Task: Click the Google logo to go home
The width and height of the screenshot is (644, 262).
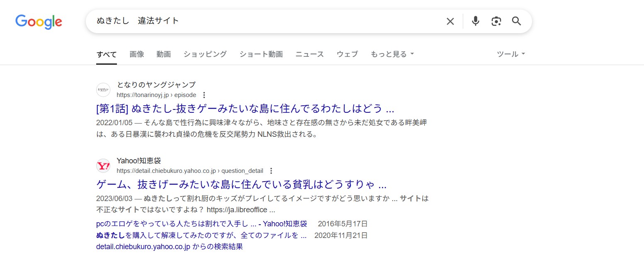Action: (x=39, y=22)
